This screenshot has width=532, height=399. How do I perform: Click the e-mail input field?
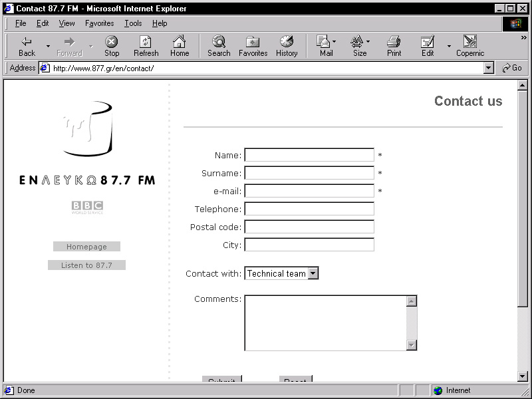point(309,191)
